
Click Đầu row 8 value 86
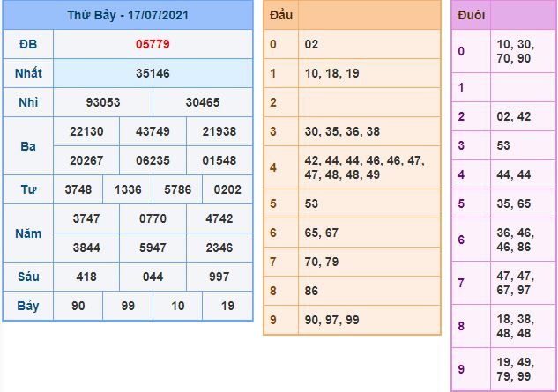coord(311,291)
